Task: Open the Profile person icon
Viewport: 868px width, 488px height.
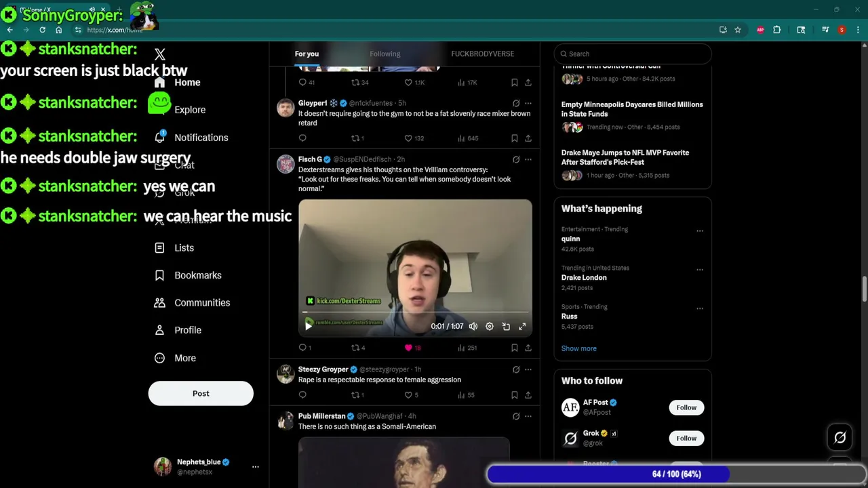Action: click(159, 330)
